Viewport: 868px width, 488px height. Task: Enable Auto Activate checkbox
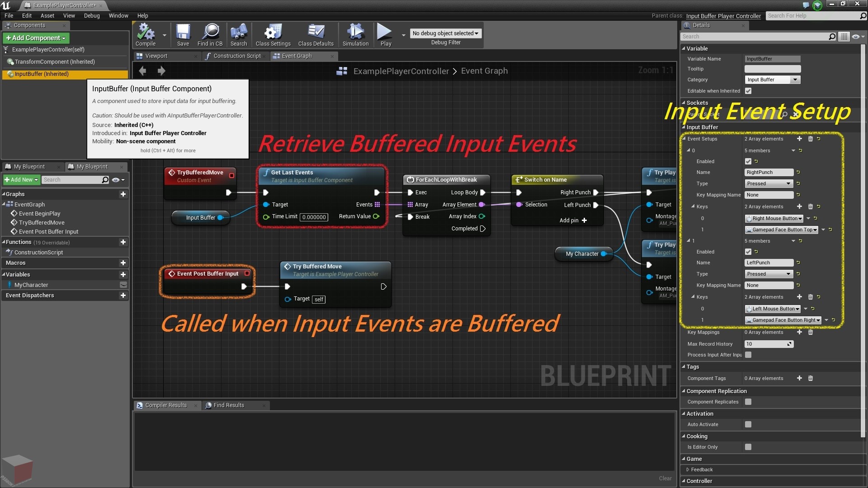pos(748,424)
